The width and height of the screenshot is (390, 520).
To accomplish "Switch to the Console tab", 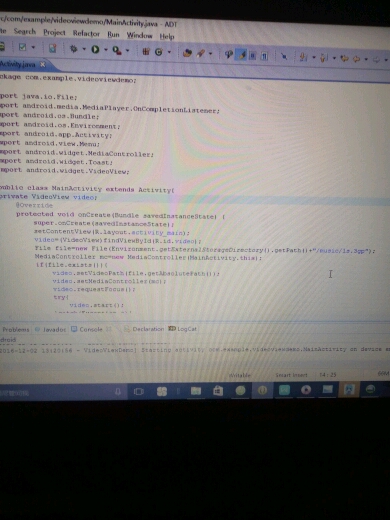I will pos(87,329).
